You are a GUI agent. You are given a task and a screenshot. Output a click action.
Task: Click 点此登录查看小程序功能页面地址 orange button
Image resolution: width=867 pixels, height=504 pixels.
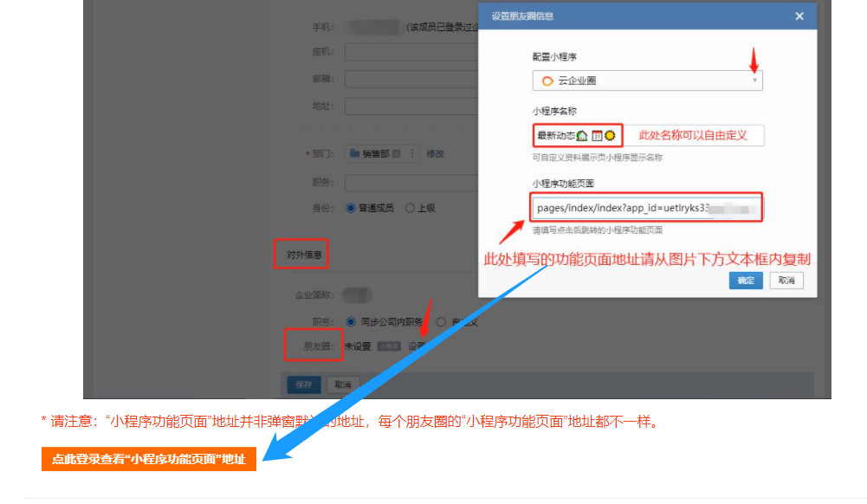pos(149,459)
